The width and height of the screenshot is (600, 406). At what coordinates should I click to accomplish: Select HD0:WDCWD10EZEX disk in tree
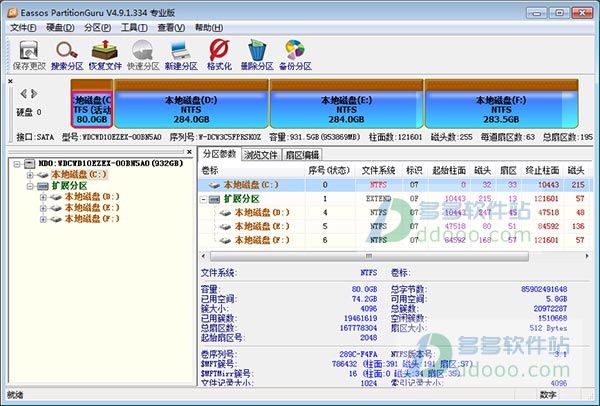coord(111,164)
